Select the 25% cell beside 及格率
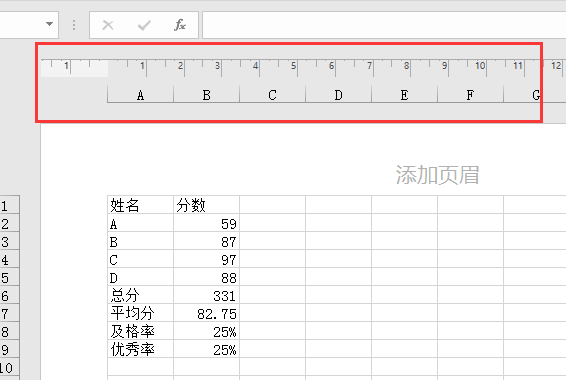The height and width of the screenshot is (380, 566). [206, 331]
